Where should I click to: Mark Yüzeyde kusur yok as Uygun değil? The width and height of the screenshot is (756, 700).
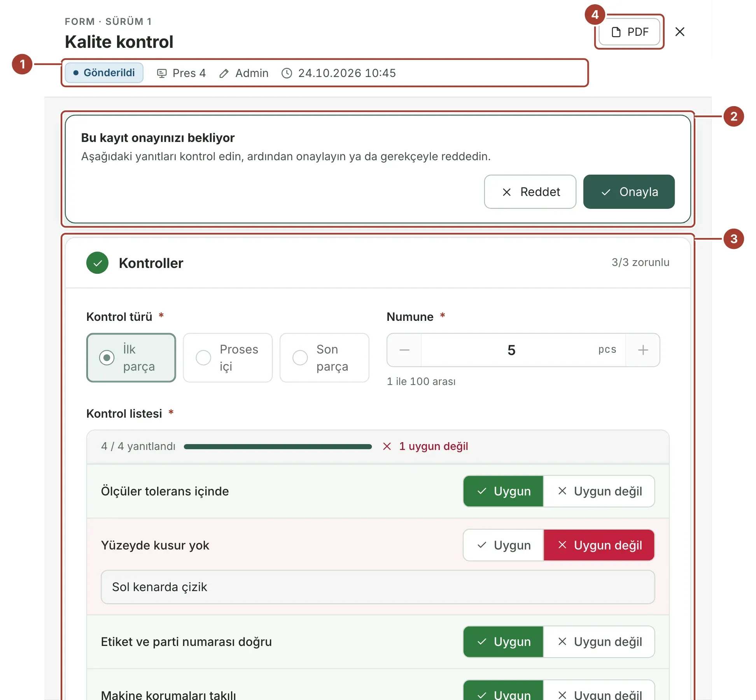point(599,545)
